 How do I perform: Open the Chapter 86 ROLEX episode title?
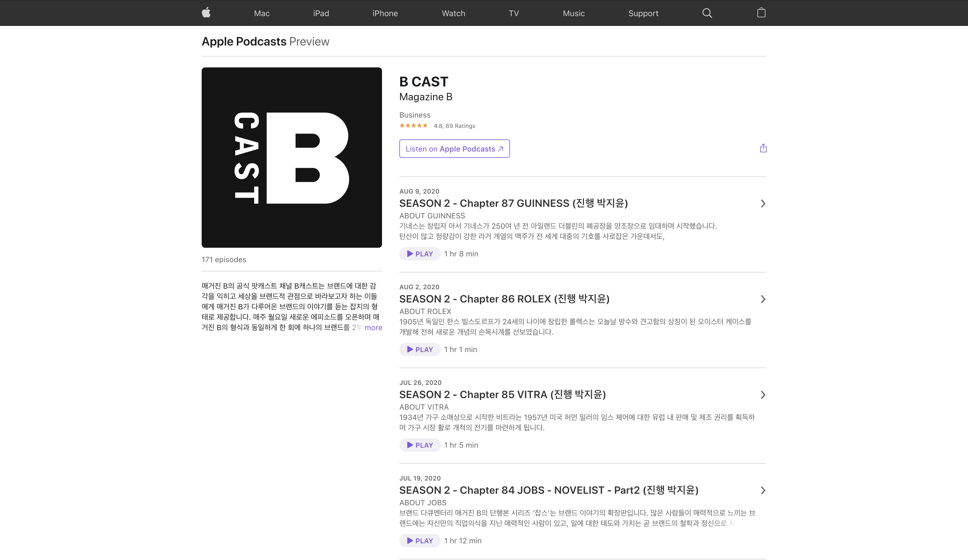504,299
